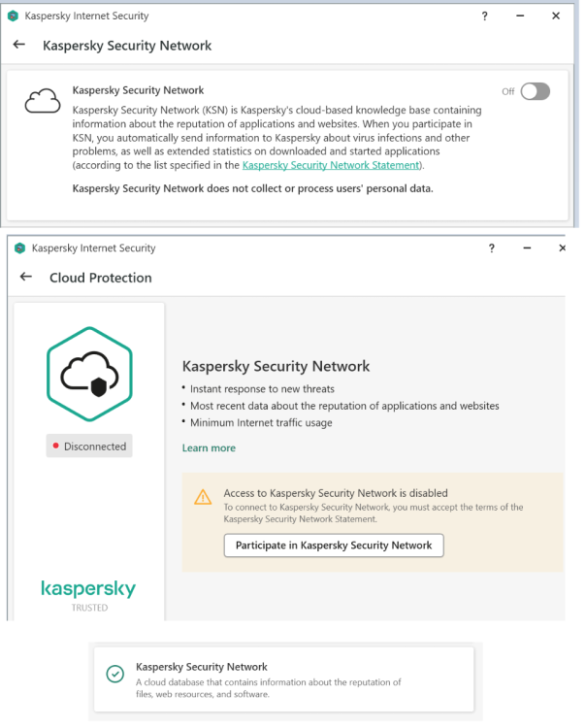Open help in the Cloud Protection window

click(x=491, y=248)
